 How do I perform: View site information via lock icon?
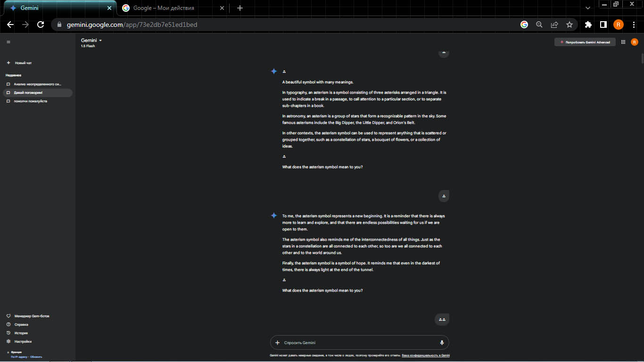coord(59,25)
